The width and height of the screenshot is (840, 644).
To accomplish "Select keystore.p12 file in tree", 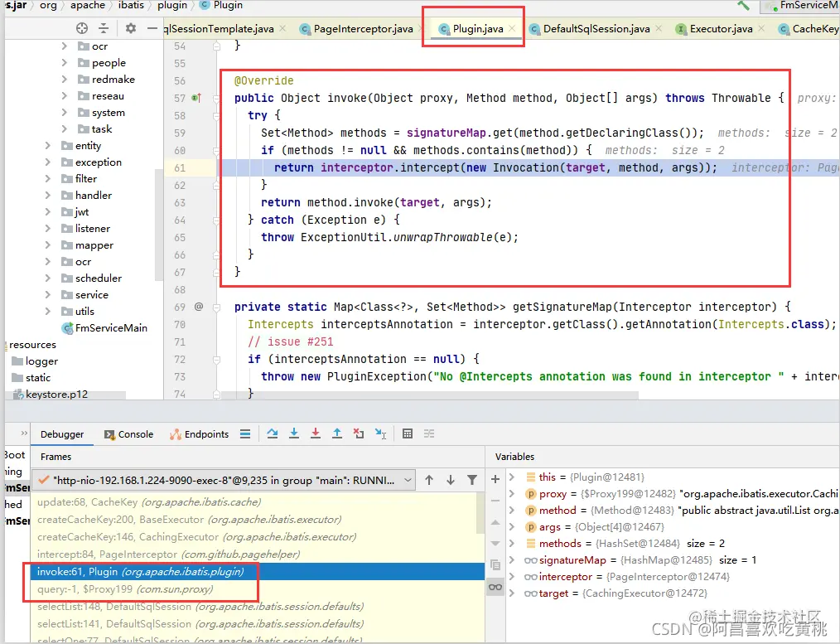I will [x=49, y=395].
